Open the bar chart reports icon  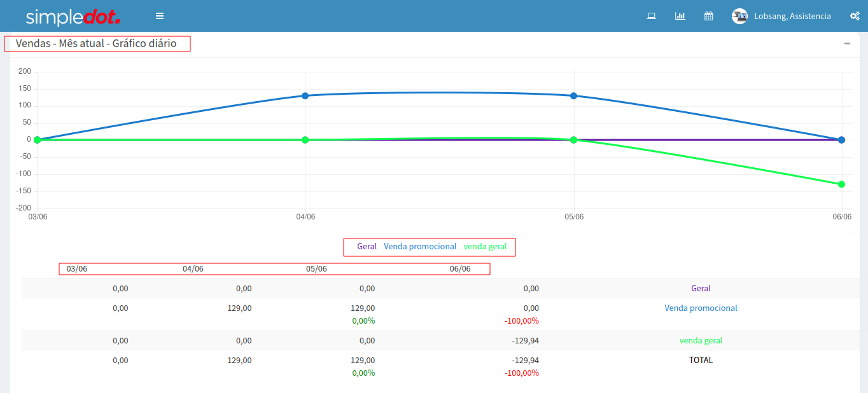(680, 16)
